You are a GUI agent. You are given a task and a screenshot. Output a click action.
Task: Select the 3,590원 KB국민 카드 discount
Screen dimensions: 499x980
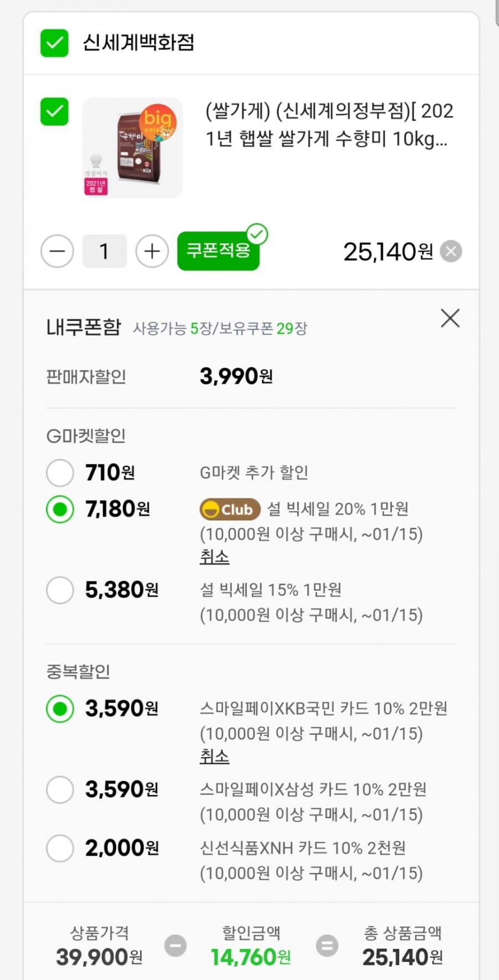click(60, 708)
